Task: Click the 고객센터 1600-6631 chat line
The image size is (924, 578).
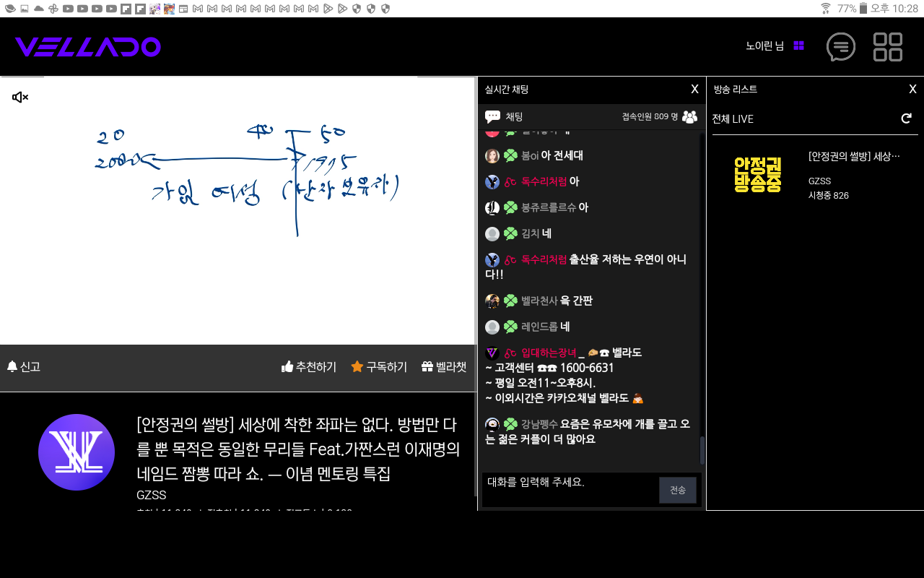Action: (549, 368)
